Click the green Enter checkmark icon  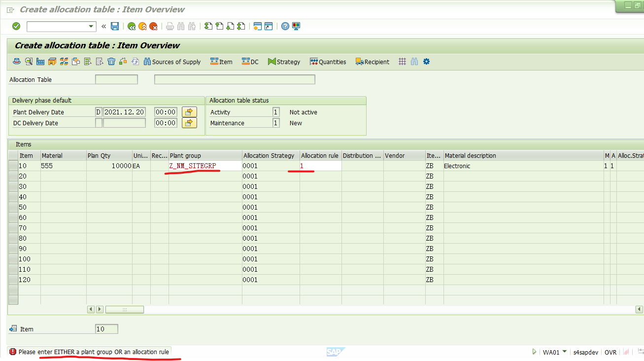(16, 26)
